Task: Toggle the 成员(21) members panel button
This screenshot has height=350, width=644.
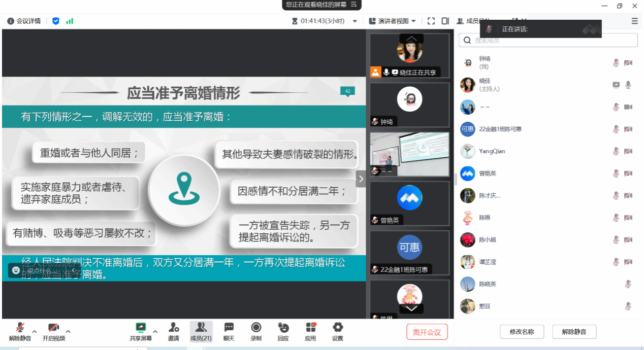Action: tap(201, 328)
